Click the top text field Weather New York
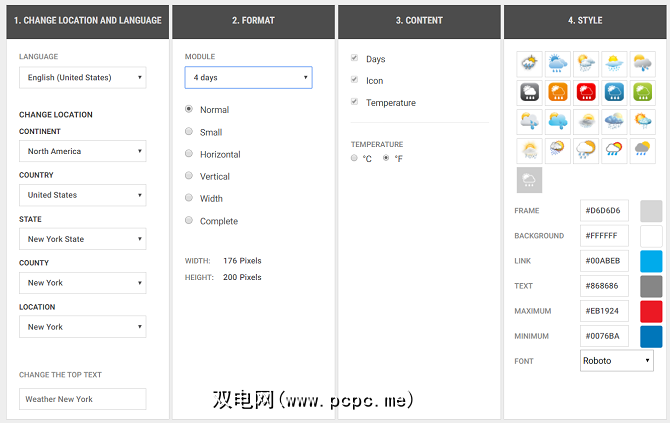Viewport: 670px width, 423px height. [82, 399]
